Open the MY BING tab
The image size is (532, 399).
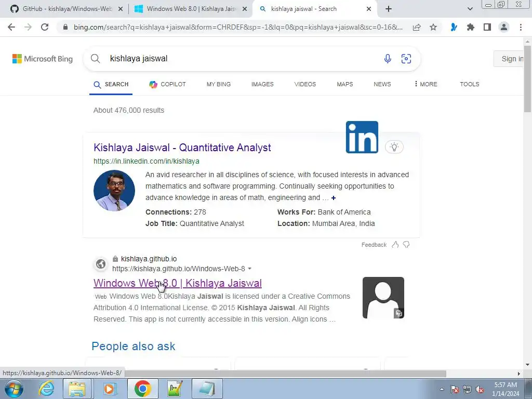point(219,84)
